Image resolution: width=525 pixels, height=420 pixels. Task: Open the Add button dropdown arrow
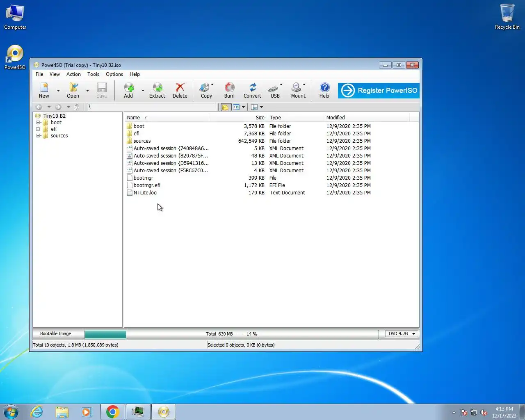(143, 90)
